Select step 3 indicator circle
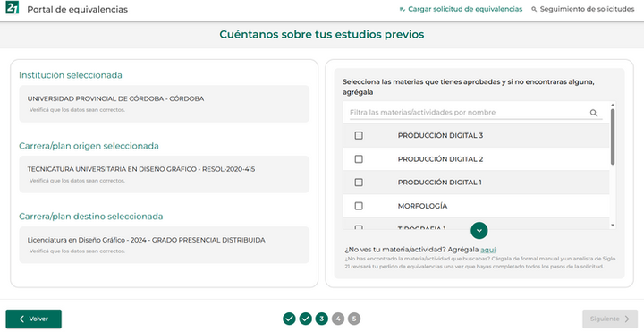The height and width of the screenshot is (332, 644). 322,319
